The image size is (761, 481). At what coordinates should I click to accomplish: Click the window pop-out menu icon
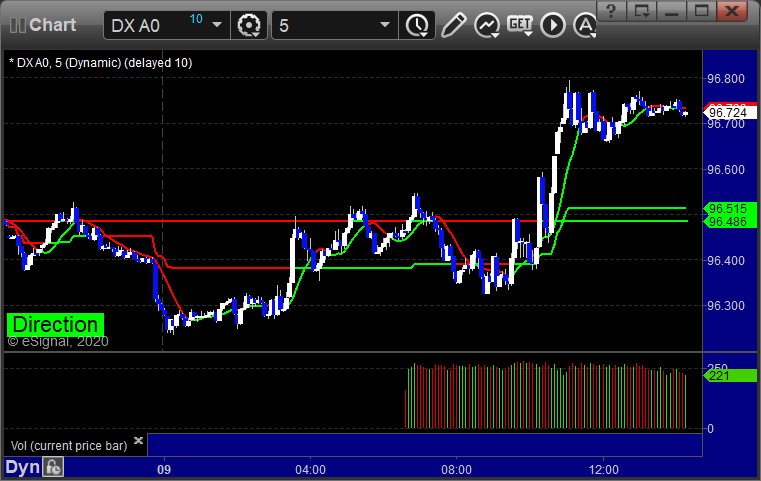tap(641, 11)
